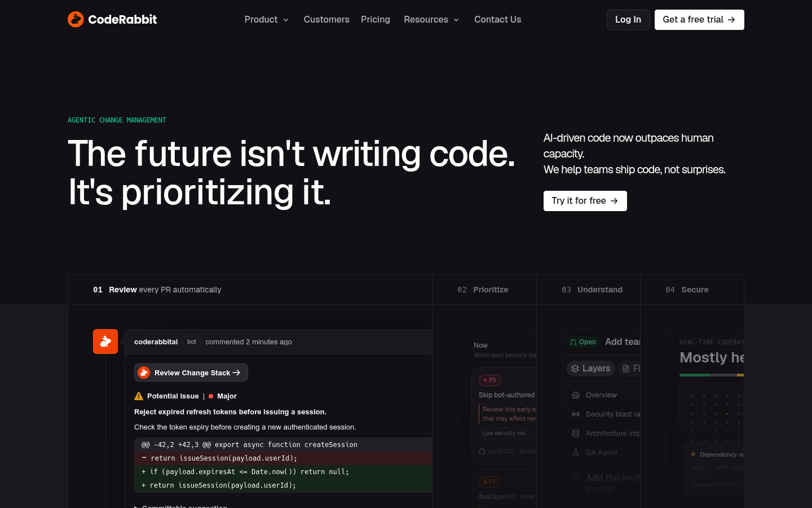812x508 pixels.
Task: Click the Log In button
Action: pyautogui.click(x=628, y=20)
